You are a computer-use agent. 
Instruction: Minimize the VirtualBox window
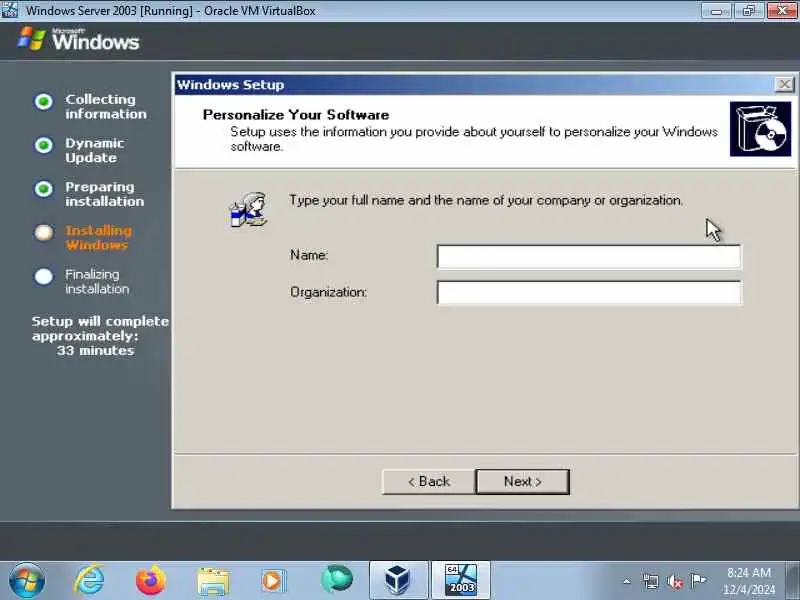tap(717, 11)
